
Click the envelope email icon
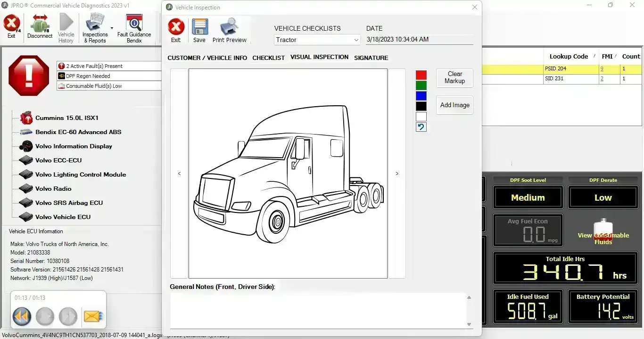[x=92, y=316]
